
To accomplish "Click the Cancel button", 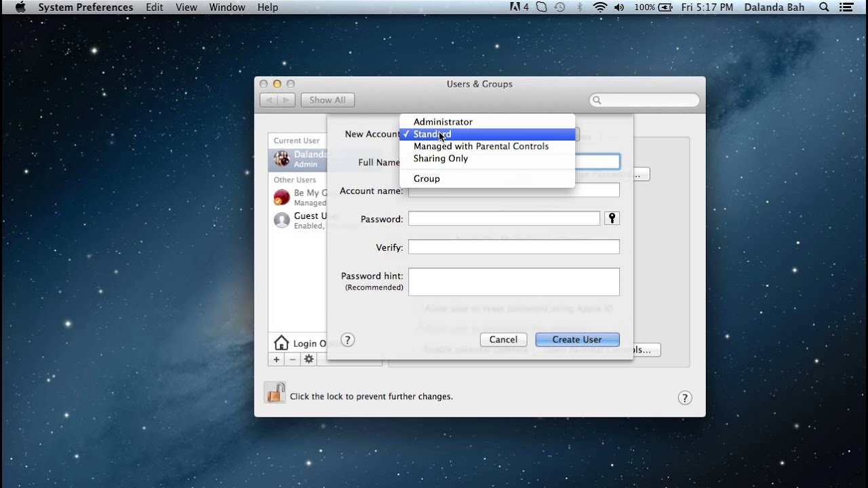I will [503, 340].
